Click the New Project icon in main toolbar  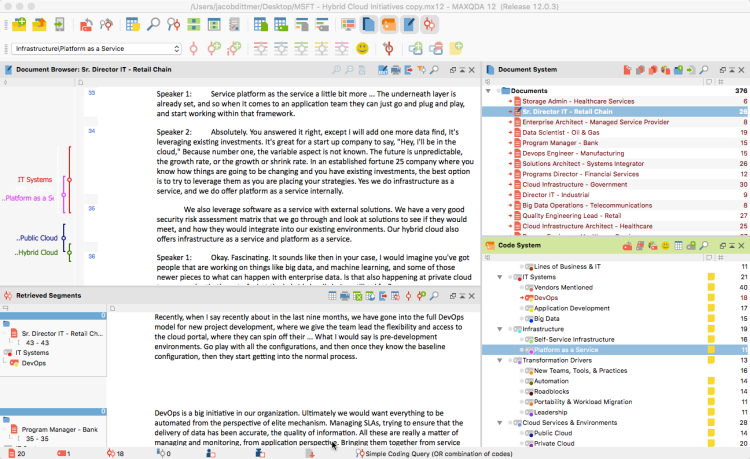(18, 24)
